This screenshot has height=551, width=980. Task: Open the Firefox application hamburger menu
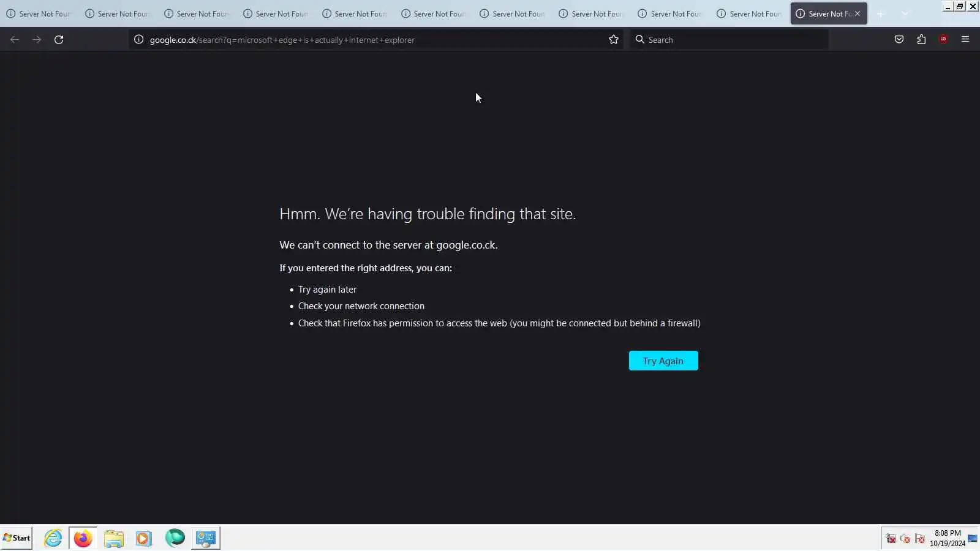tap(965, 40)
